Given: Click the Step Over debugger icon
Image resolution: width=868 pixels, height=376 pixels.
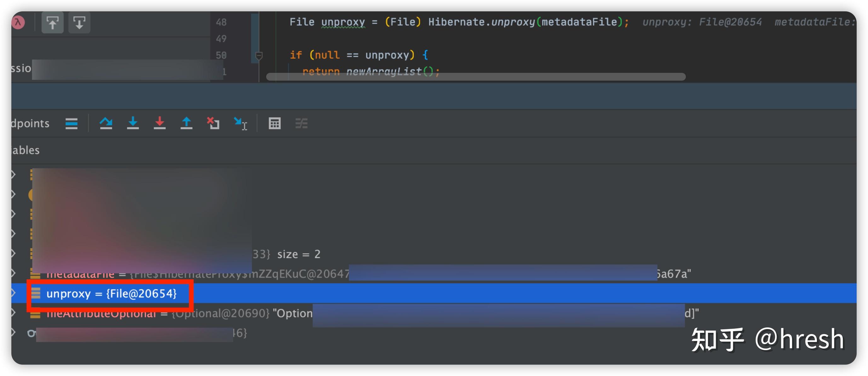Looking at the screenshot, I should pos(106,123).
